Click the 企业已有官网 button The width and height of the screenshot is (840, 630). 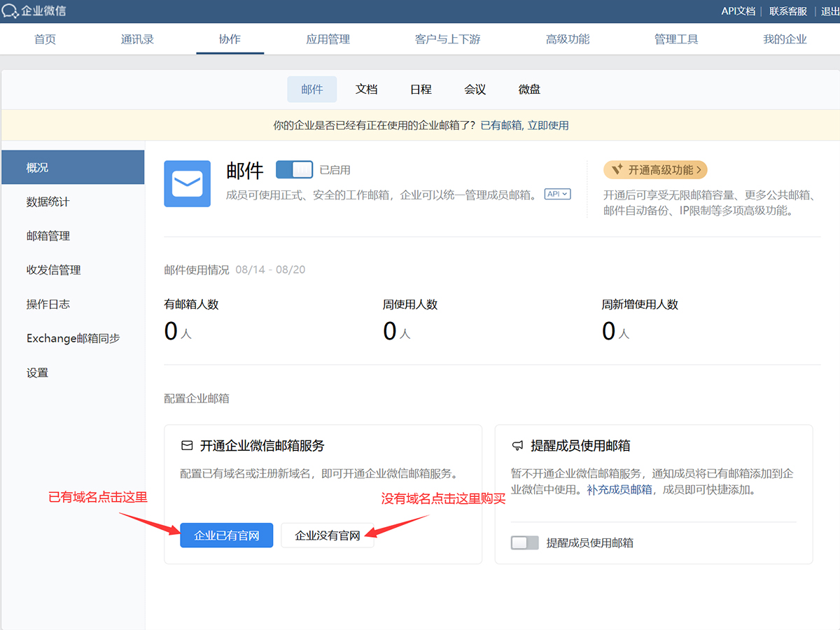point(227,535)
